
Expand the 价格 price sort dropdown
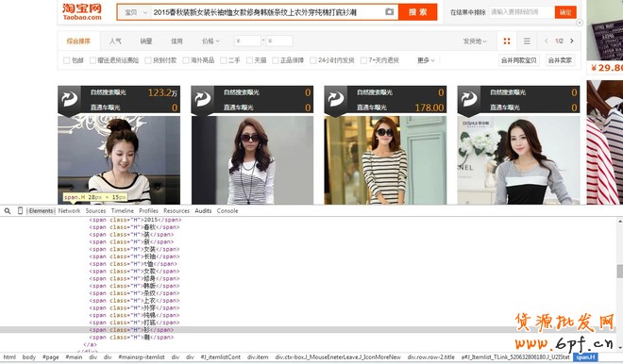click(x=210, y=41)
